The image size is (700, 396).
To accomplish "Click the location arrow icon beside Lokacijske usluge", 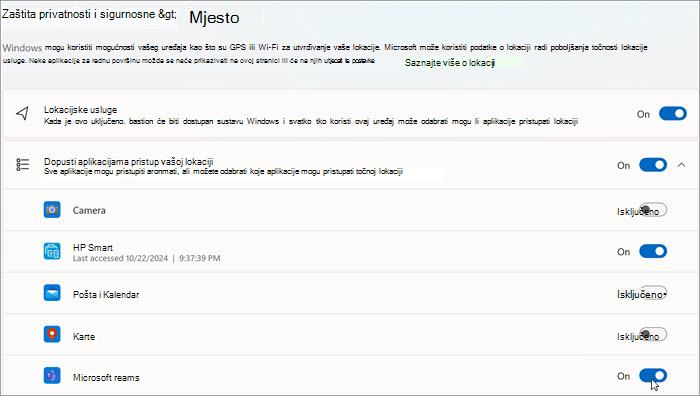I will [x=22, y=113].
